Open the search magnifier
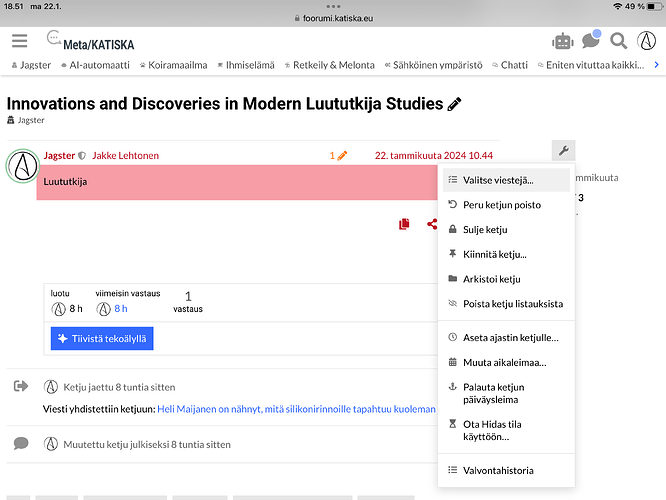 click(x=618, y=41)
